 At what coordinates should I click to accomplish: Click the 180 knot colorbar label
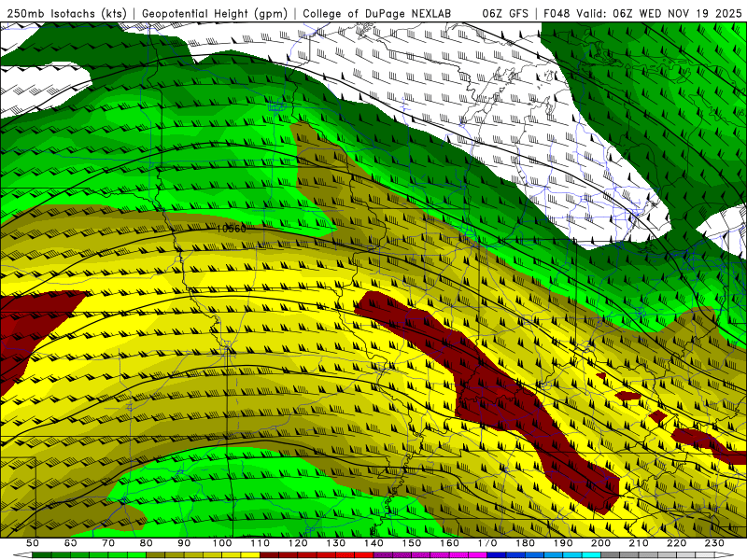pyautogui.click(x=525, y=543)
